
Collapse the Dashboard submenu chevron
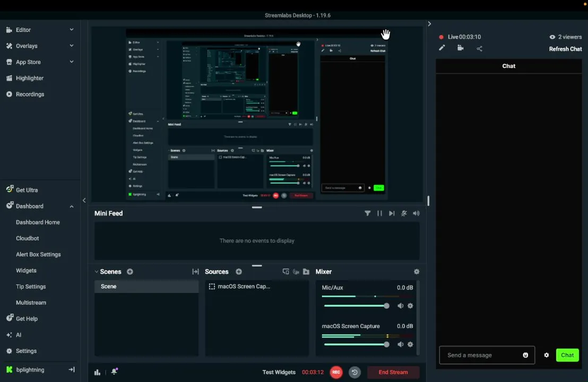[x=72, y=206]
